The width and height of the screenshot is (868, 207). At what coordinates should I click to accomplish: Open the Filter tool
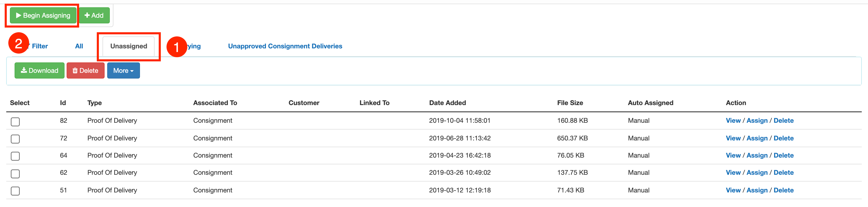[40, 46]
